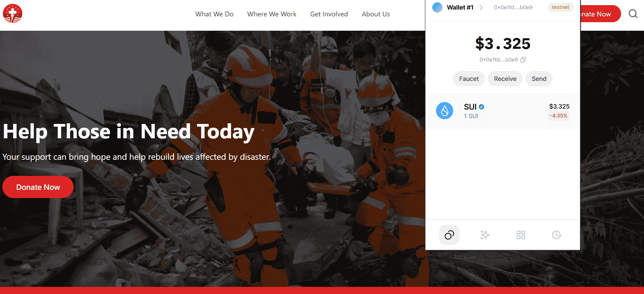Screen dimensions: 644x294
Task: Open the Where We Work menu
Action: (272, 14)
